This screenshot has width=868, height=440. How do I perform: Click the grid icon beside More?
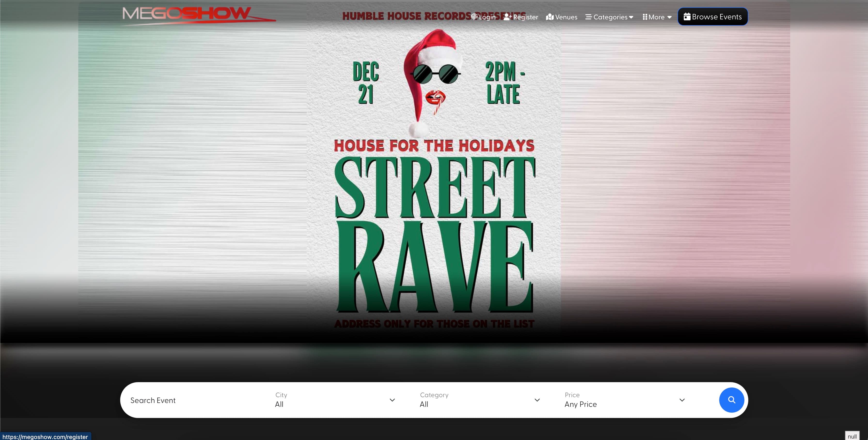645,17
